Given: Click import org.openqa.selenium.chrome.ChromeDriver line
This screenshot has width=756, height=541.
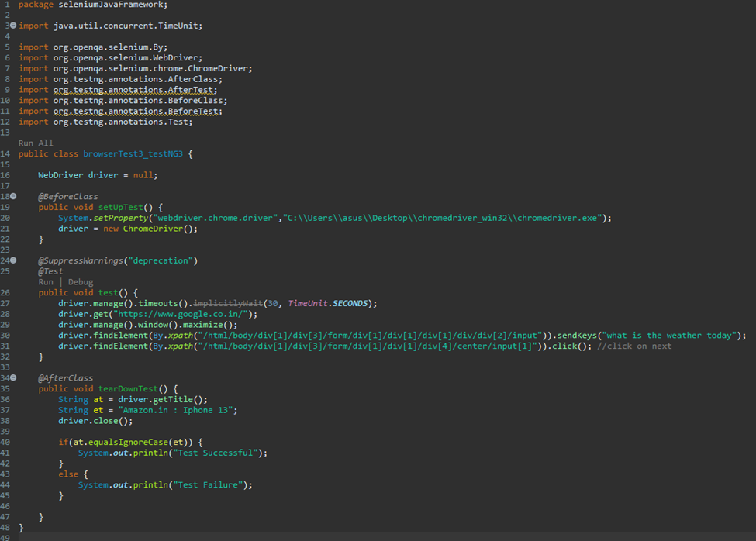Looking at the screenshot, I should point(136,68).
